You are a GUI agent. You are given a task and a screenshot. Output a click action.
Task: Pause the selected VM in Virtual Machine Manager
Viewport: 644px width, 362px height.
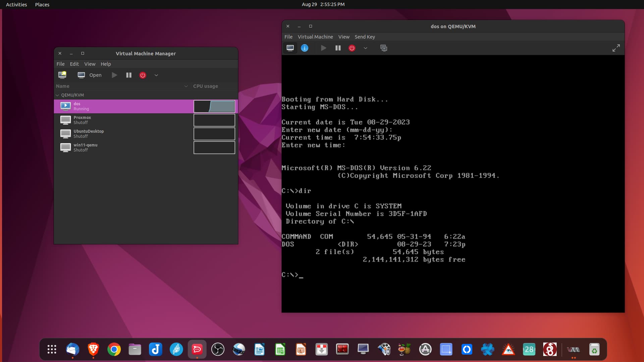point(129,75)
